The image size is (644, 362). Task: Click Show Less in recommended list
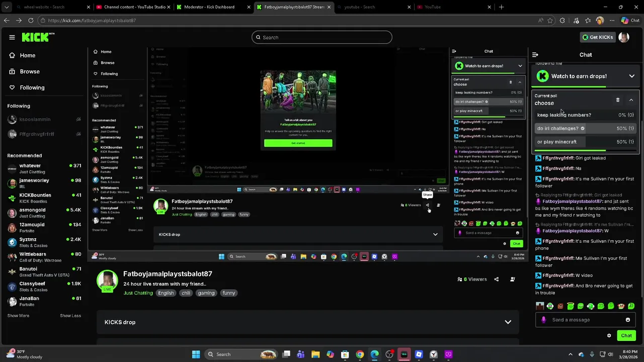[x=70, y=316]
